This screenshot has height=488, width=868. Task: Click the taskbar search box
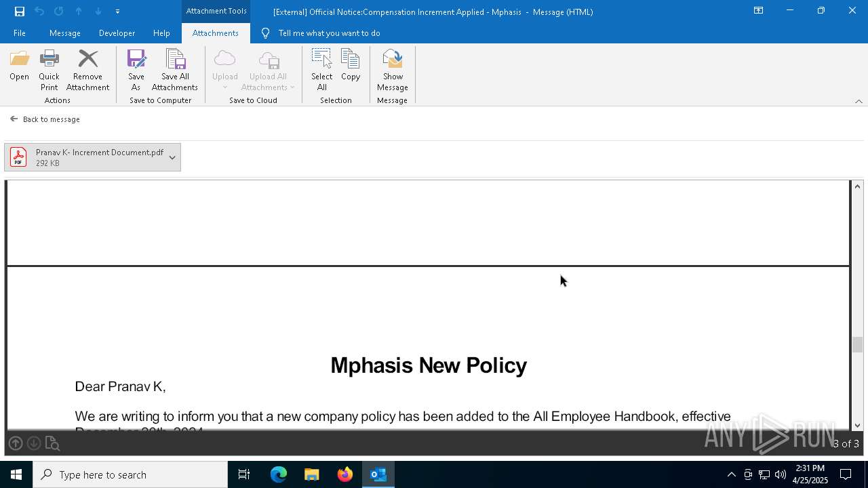pos(130,474)
